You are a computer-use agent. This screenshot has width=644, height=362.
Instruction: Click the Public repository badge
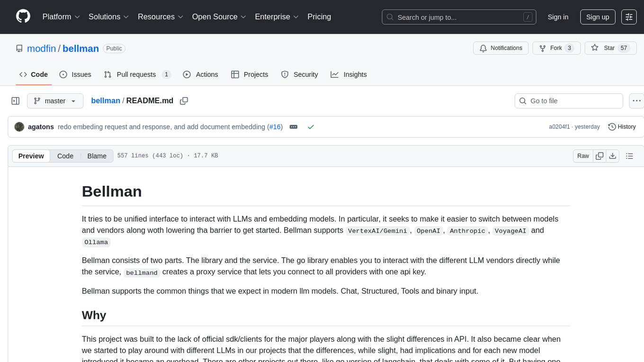pos(114,48)
